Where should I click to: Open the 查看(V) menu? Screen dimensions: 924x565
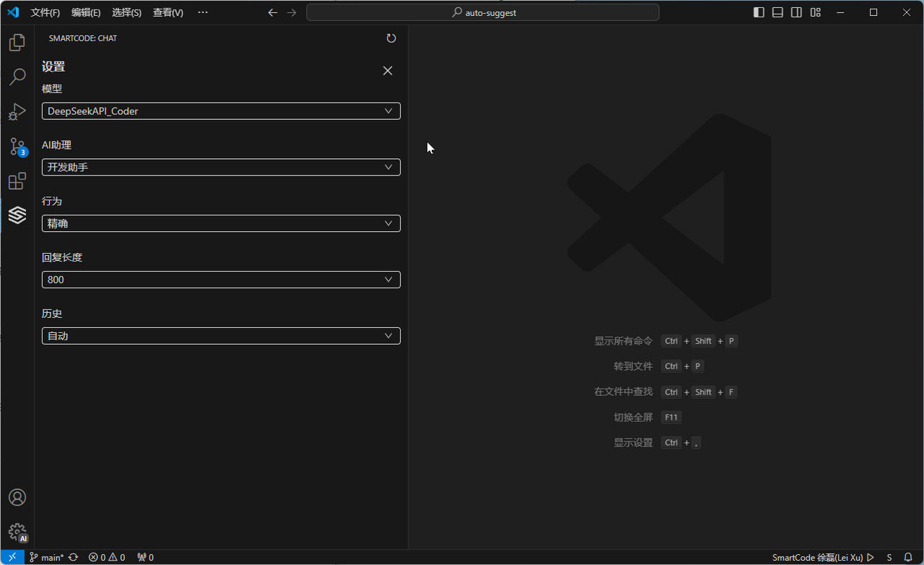168,12
